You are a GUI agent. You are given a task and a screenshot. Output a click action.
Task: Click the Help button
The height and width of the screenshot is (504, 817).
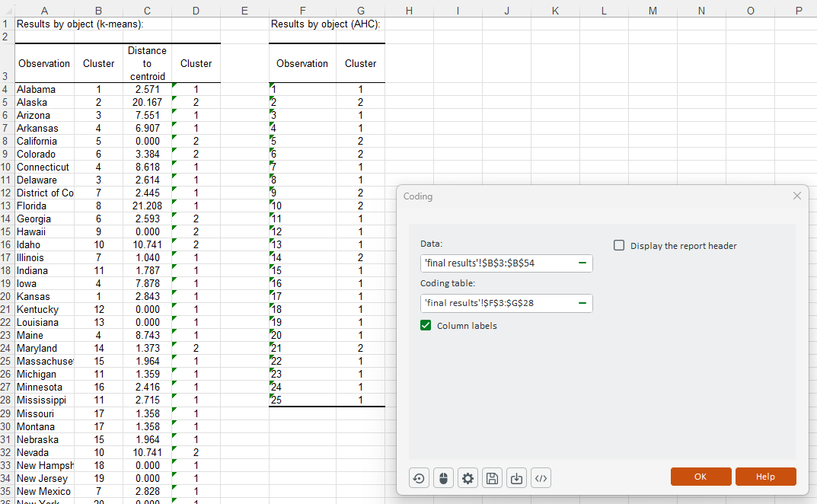765,477
